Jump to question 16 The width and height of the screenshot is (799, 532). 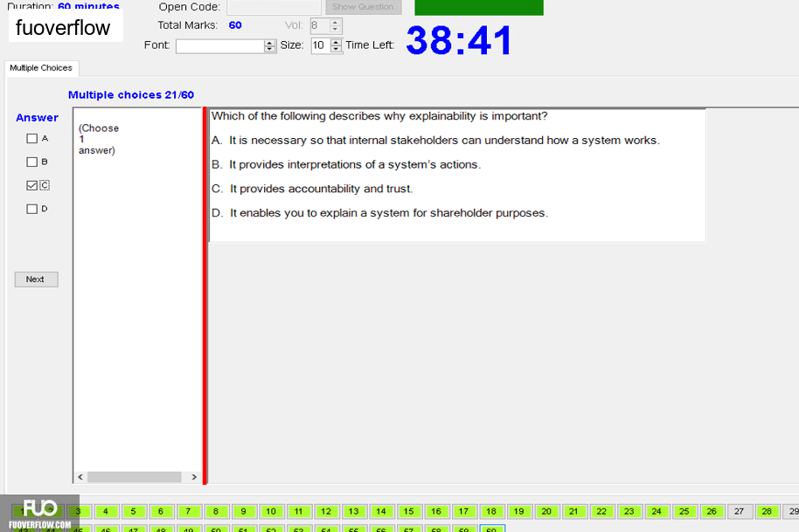point(436,511)
